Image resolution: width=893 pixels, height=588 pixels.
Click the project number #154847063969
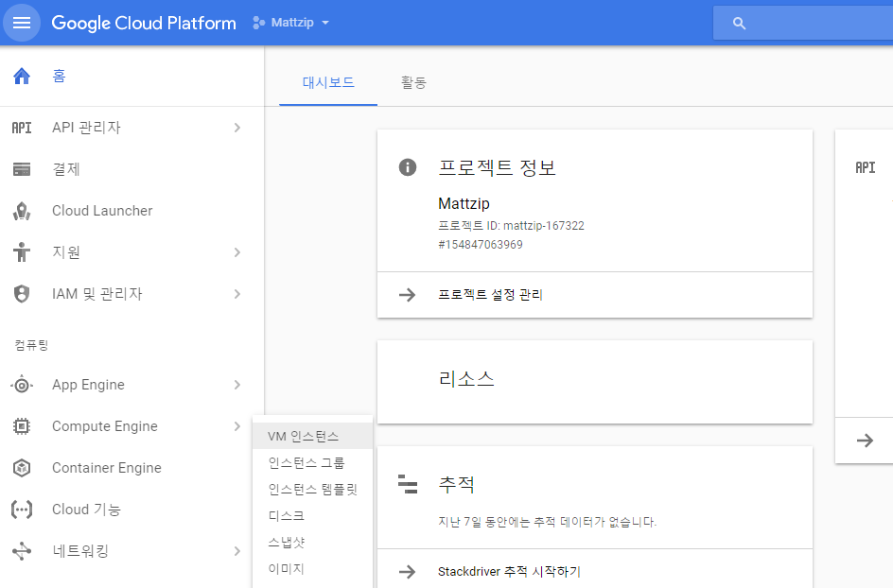(x=481, y=245)
